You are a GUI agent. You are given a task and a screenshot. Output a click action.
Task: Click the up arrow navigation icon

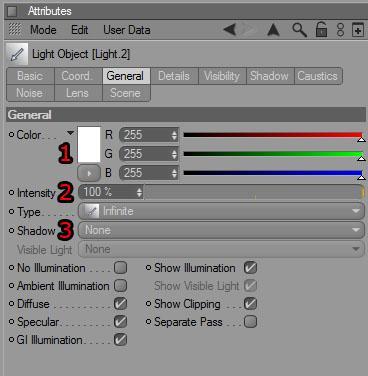click(273, 30)
